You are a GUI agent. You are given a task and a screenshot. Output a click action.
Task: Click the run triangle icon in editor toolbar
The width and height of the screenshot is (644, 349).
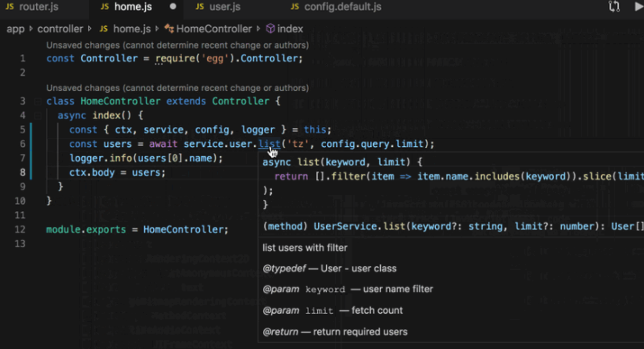click(639, 7)
